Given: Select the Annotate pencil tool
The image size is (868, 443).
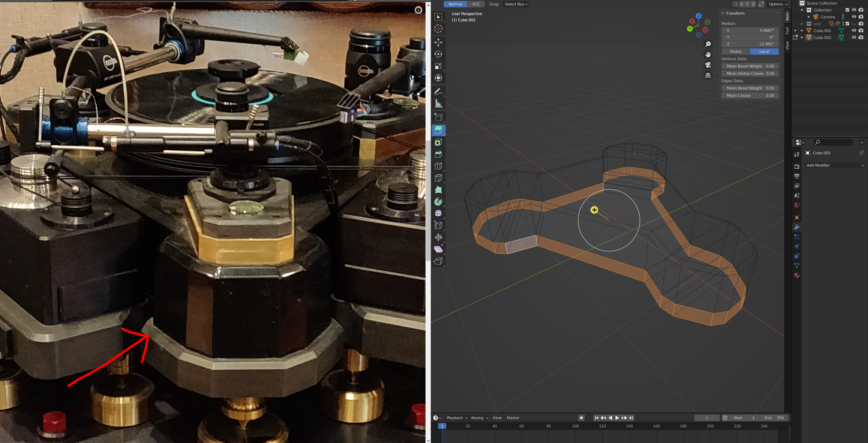Looking at the screenshot, I should 438,92.
